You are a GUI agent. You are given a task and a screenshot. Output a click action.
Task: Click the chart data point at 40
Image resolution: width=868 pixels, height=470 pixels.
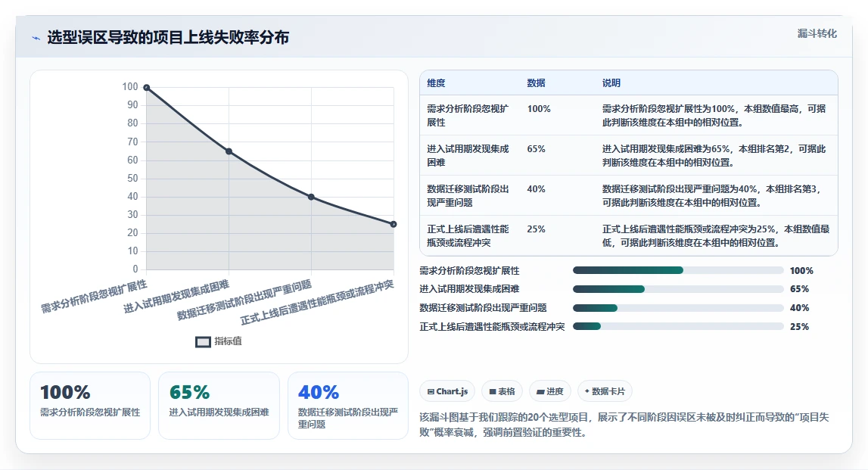pos(311,197)
